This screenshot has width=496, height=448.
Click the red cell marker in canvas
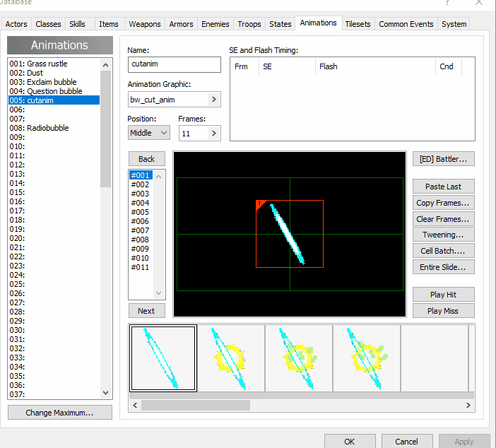(x=259, y=204)
